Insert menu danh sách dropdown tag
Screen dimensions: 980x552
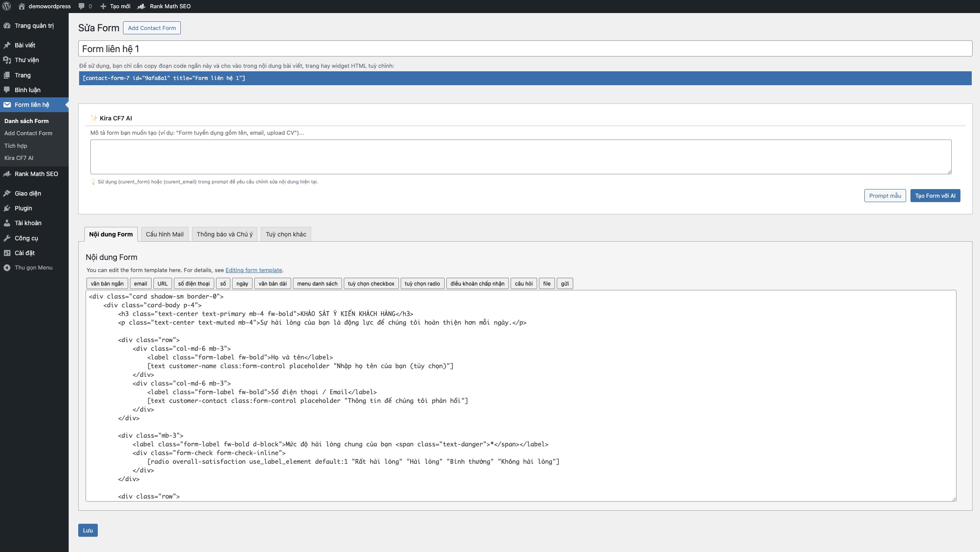[317, 284]
